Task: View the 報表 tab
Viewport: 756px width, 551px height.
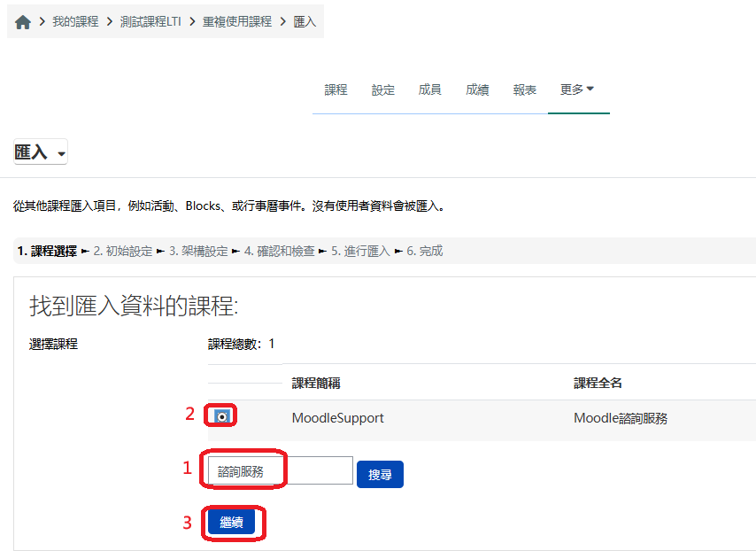Action: point(525,89)
